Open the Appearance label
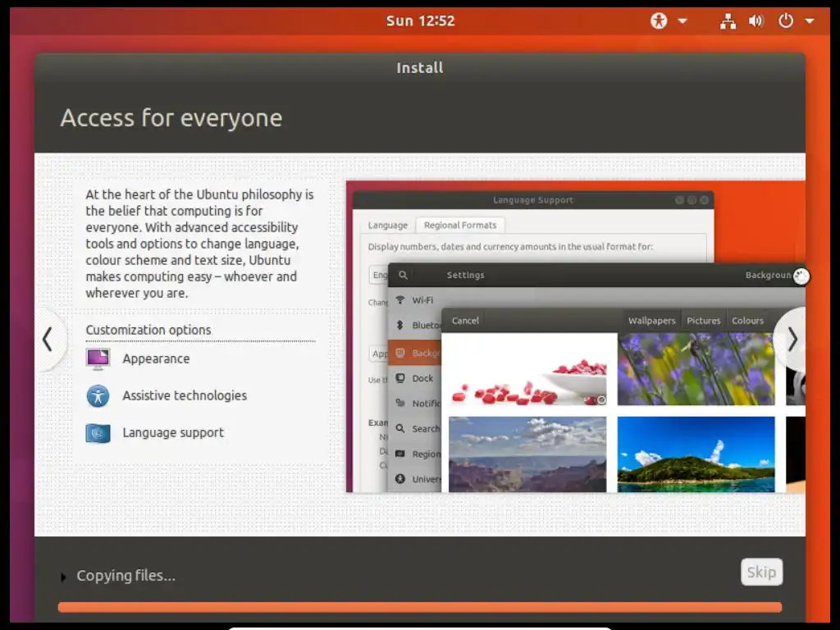The image size is (840, 630). pyautogui.click(x=156, y=359)
